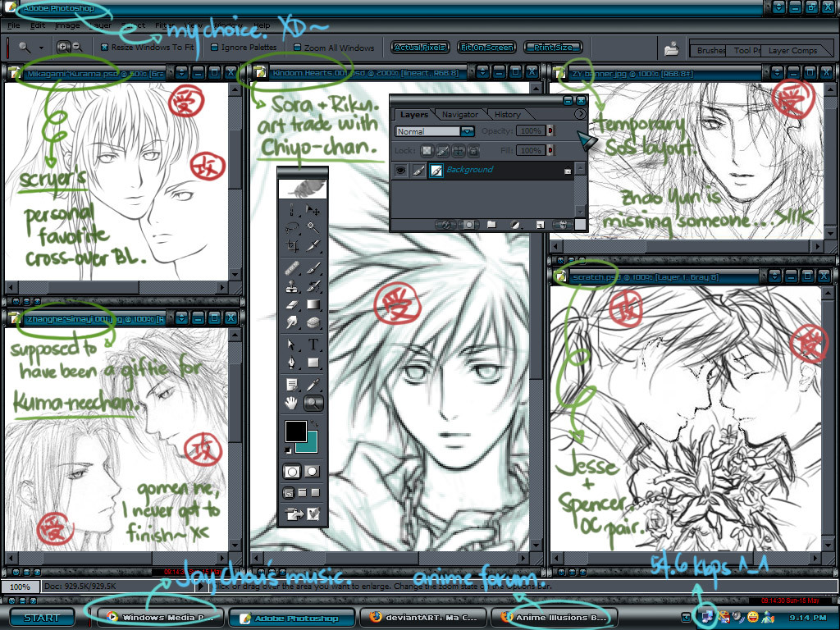Click the feather logo atop toolbox

tap(303, 188)
